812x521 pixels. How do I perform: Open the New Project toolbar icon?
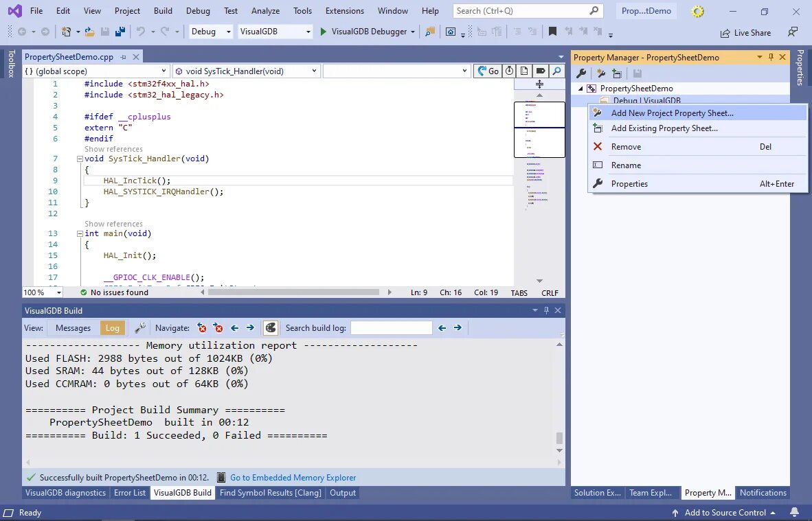pos(66,32)
